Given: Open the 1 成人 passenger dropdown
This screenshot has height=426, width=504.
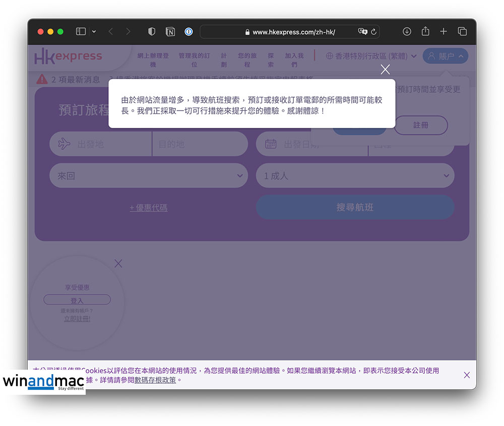Looking at the screenshot, I should tap(355, 176).
